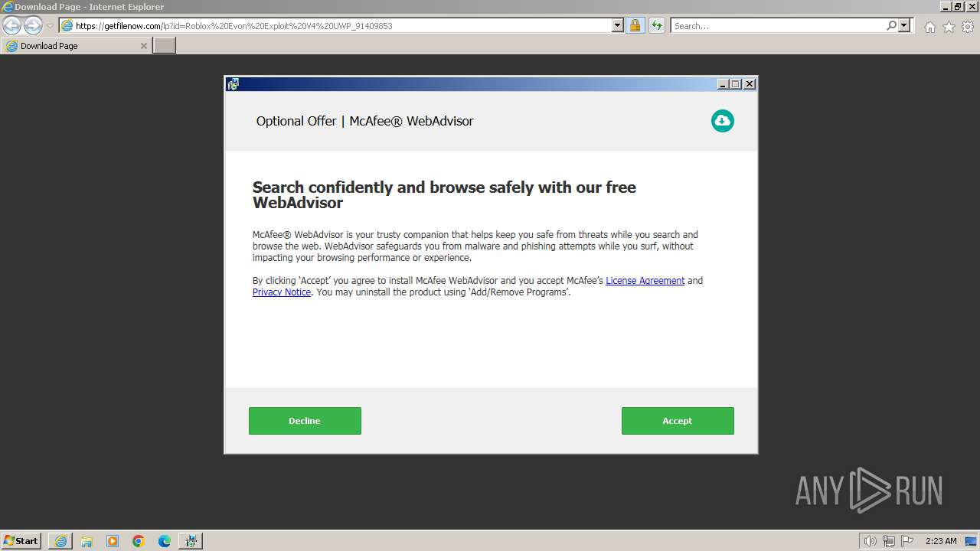This screenshot has width=980, height=551.
Task: Click the getfilenow.com address bar
Action: [x=335, y=25]
